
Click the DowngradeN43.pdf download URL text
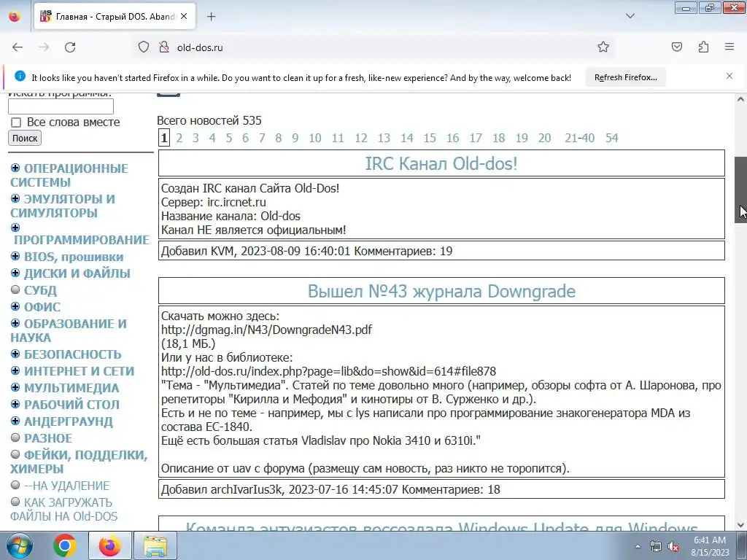point(266,330)
